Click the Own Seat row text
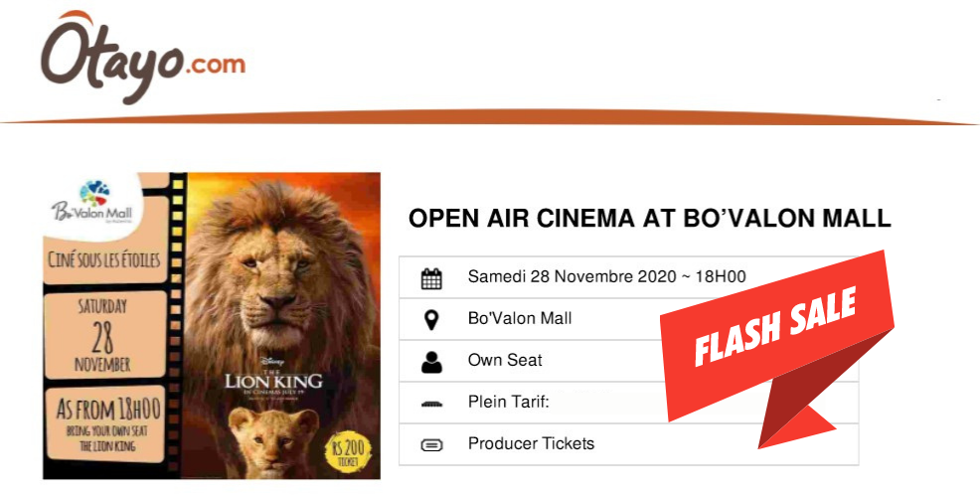Image resolution: width=980 pixels, height=499 pixels. (504, 360)
